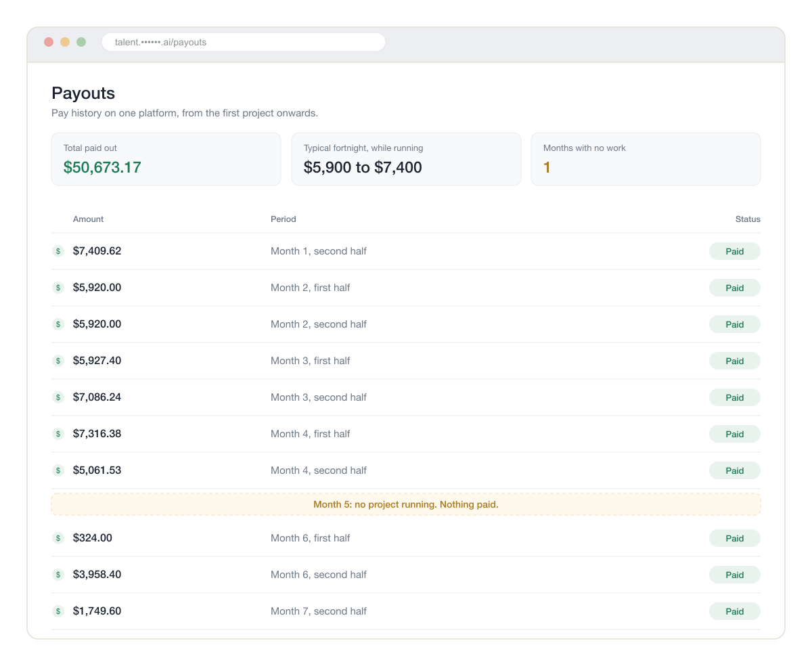Click the amount $5,061.53
The height and width of the screenshot is (666, 812).
pos(97,470)
